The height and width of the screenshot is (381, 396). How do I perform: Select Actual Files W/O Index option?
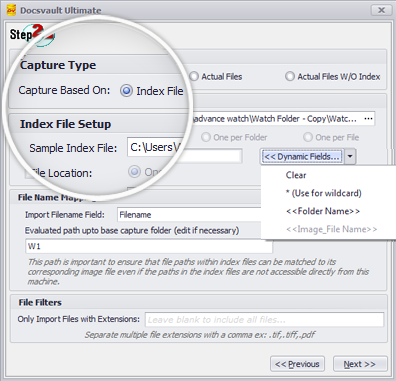(290, 76)
